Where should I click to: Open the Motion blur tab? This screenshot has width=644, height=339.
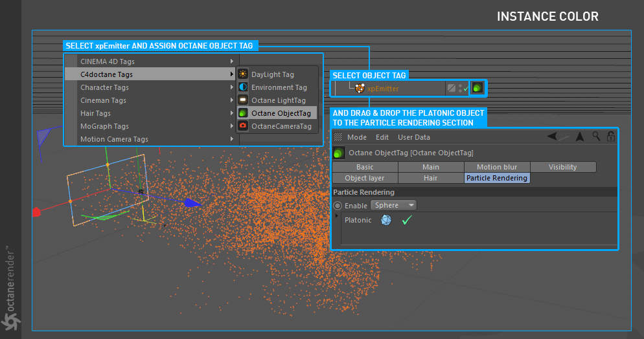(497, 167)
